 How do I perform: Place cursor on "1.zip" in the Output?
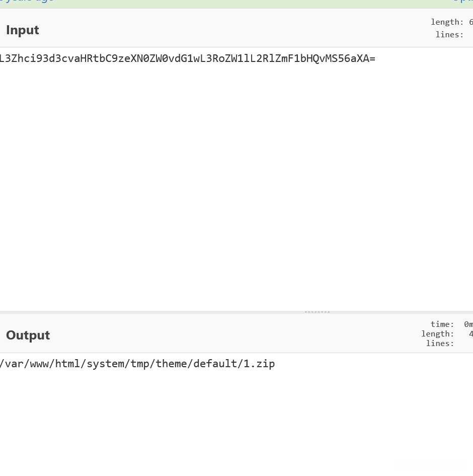pos(260,364)
